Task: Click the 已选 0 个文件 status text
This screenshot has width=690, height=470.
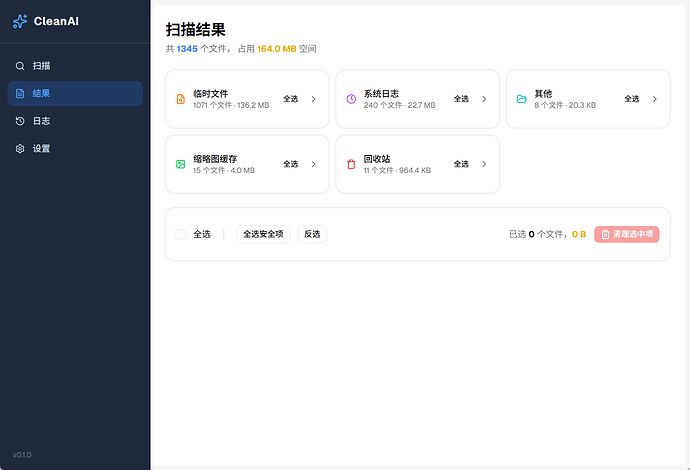Action: 538,234
